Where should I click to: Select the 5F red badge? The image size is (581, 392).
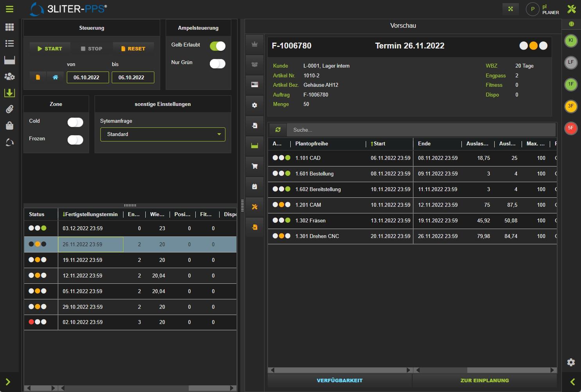coord(571,128)
